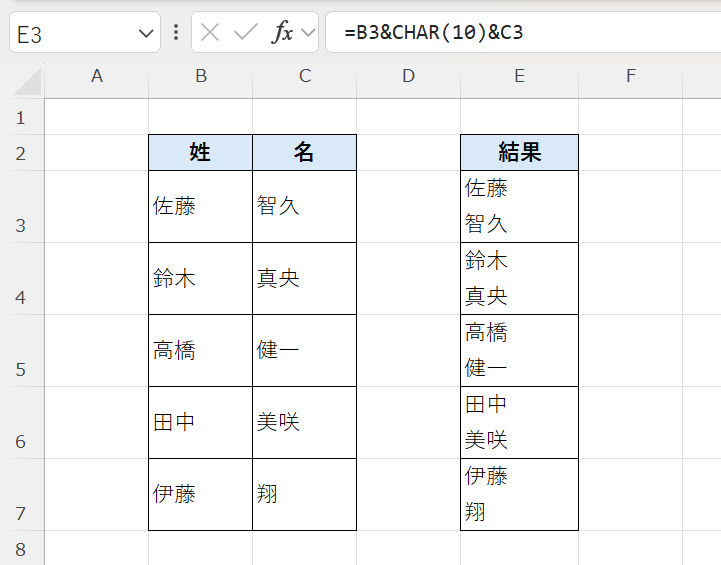Click the Enter checkmark formula bar icon

(245, 32)
